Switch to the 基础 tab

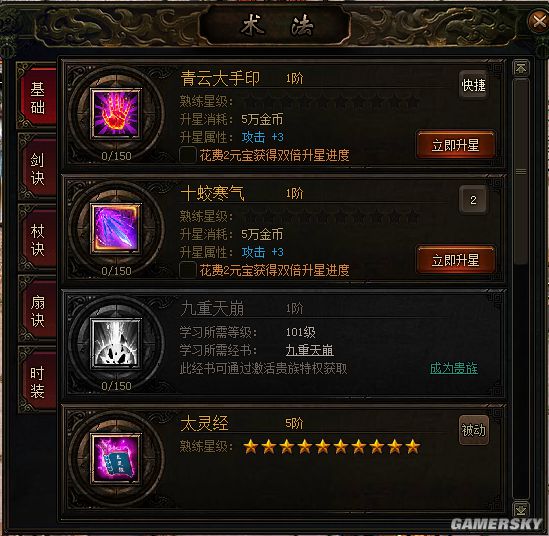tap(37, 97)
